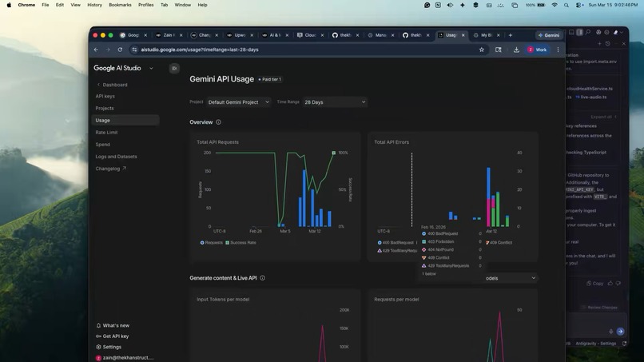Image resolution: width=644 pixels, height=362 pixels.
Task: Open the Window menu
Action: click(x=182, y=5)
